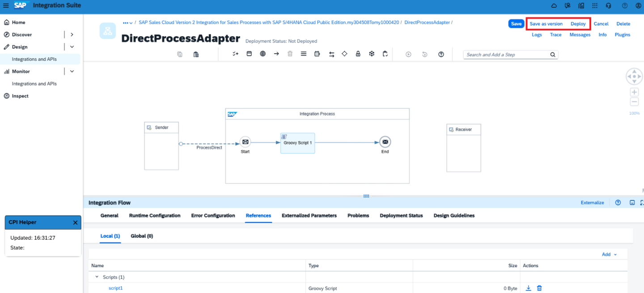The height and width of the screenshot is (293, 644).
Task: Open the breadcrumb ellipsis dropdown
Action: point(127,23)
